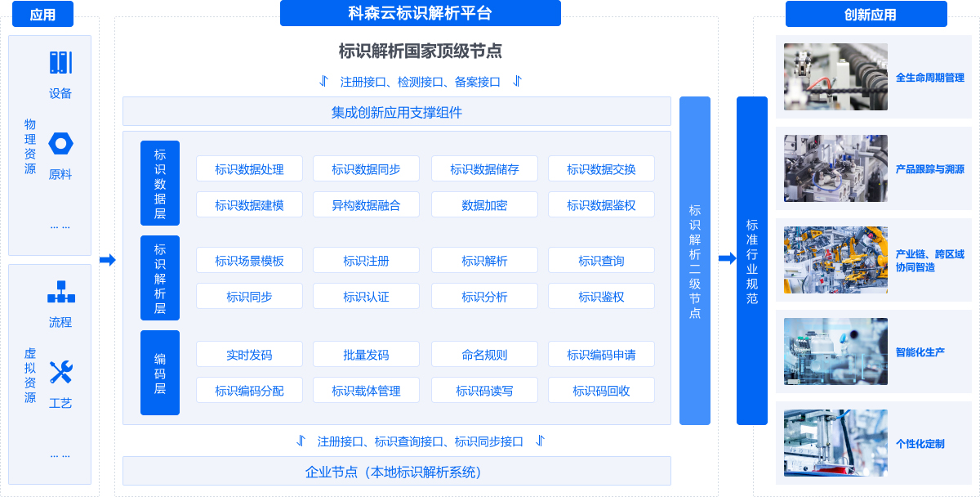The height and width of the screenshot is (497, 980).
Task: Click the 企业节点（本地标识解析系统）bar
Action: click(x=397, y=472)
